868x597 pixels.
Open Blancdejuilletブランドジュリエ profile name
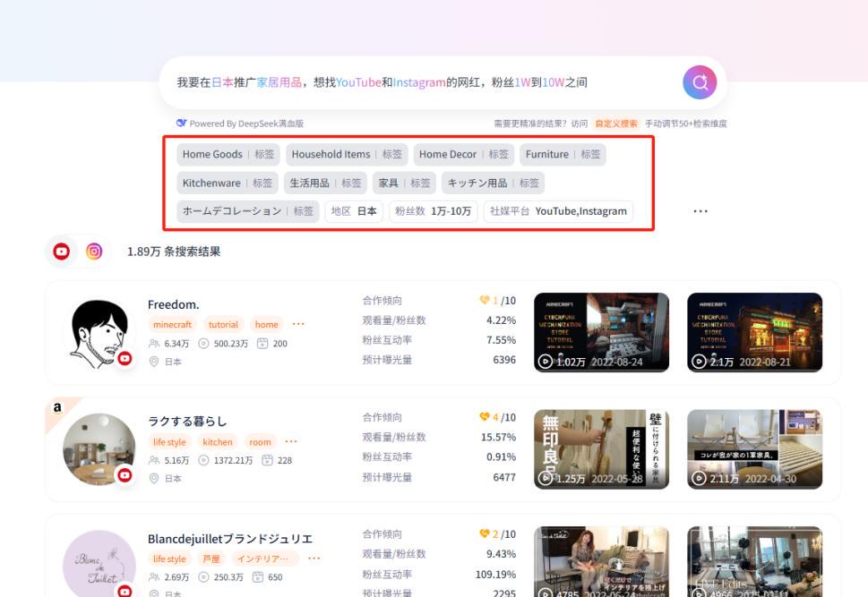(229, 539)
